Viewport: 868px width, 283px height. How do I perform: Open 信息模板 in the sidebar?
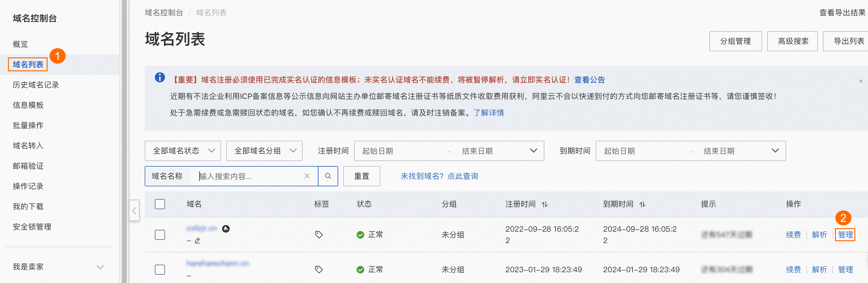[x=28, y=105]
